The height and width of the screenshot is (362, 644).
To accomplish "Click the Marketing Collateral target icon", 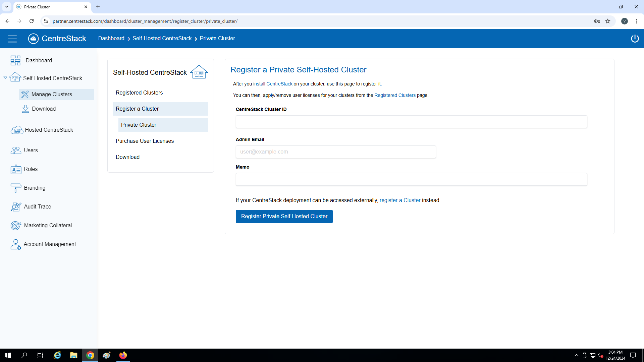I will pos(16,226).
